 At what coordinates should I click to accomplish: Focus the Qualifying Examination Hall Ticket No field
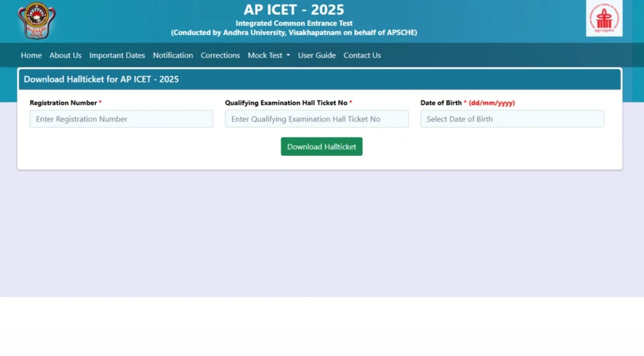317,119
